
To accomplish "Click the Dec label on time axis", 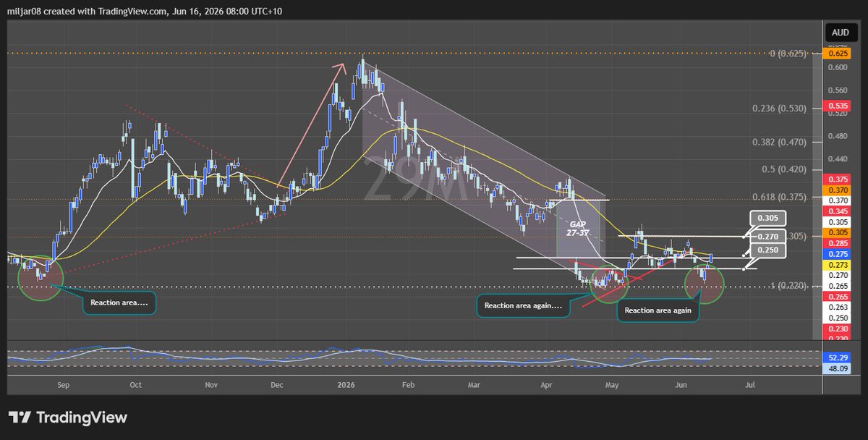I will (277, 386).
